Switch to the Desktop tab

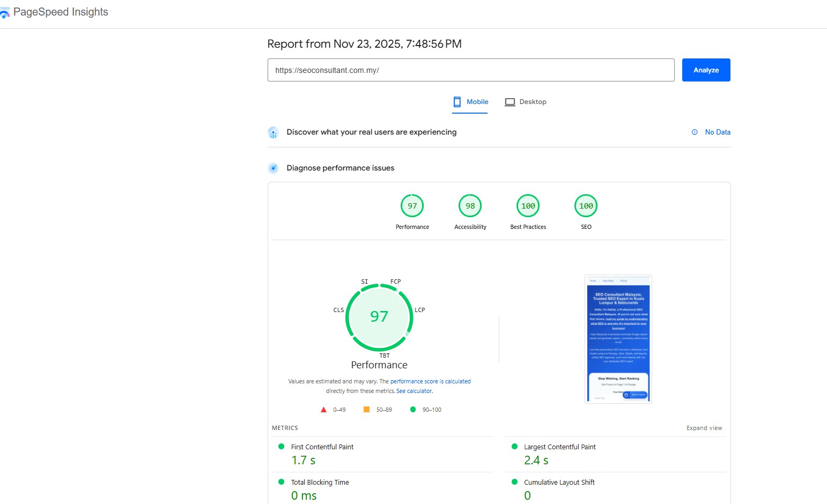click(x=526, y=102)
